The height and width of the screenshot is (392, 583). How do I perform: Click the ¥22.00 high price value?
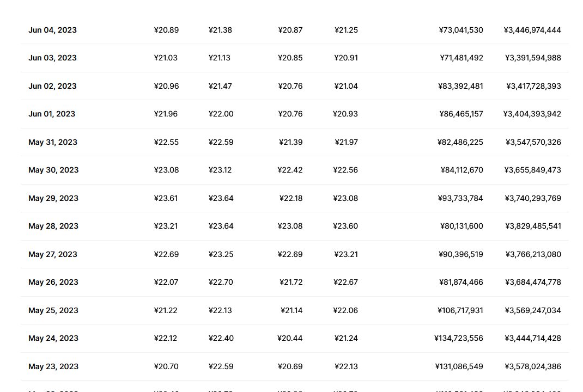221,114
